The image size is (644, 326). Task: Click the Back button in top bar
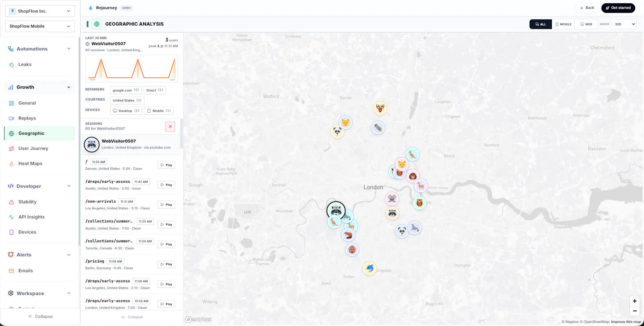587,8
